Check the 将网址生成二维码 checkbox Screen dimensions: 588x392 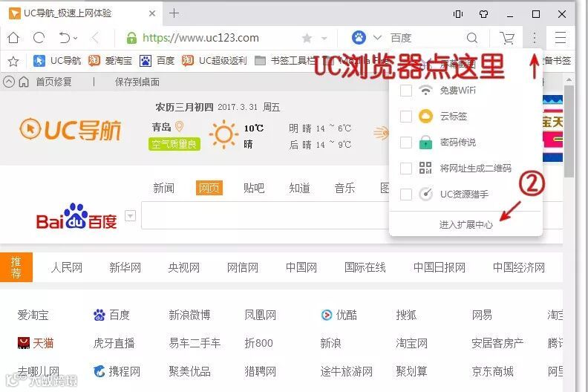[406, 169]
